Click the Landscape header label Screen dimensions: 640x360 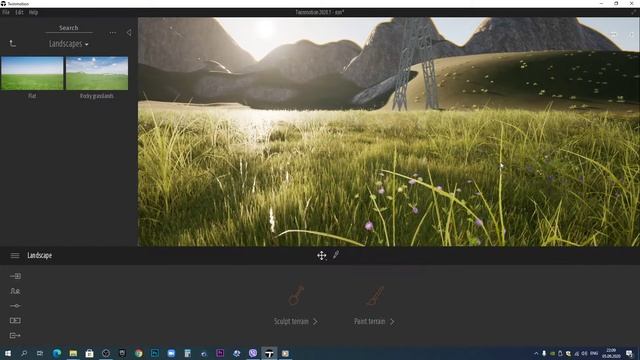(x=40, y=256)
